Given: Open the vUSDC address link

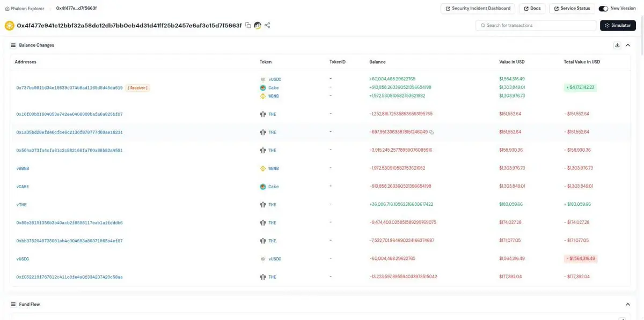Looking at the screenshot, I should pos(23,259).
